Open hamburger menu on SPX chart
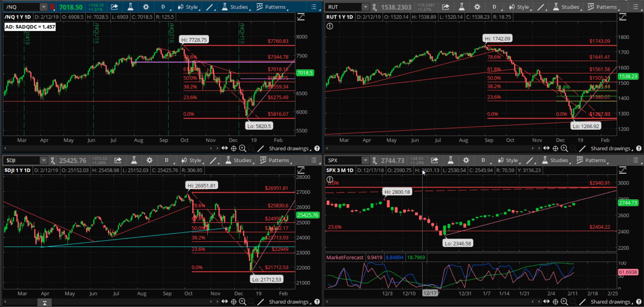This screenshot has height=307, width=644. point(635,160)
